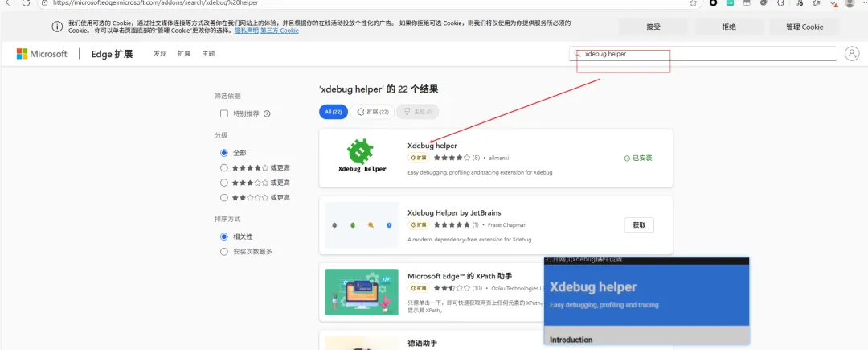Image resolution: width=868 pixels, height=350 pixels.
Task: Click 管理 Cookie button
Action: tap(805, 27)
